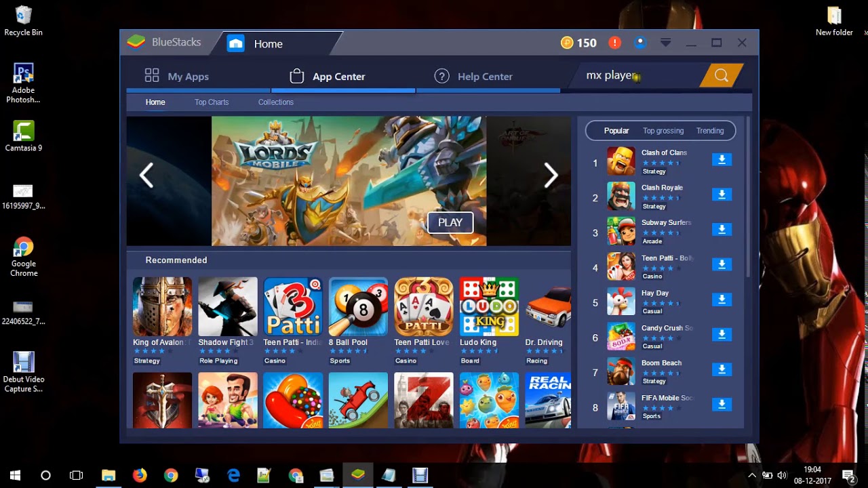Click the orange search magnifier button

click(x=721, y=76)
